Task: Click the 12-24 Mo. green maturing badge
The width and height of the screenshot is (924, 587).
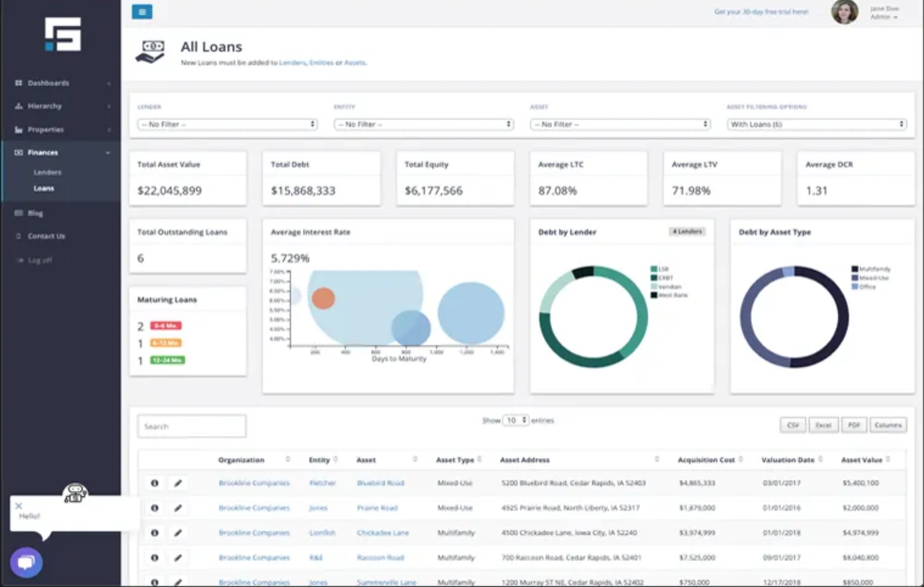Action: click(x=167, y=360)
